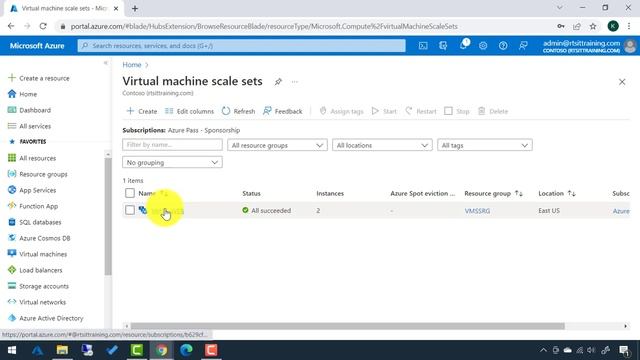Open All services in the sidebar

[29, 126]
